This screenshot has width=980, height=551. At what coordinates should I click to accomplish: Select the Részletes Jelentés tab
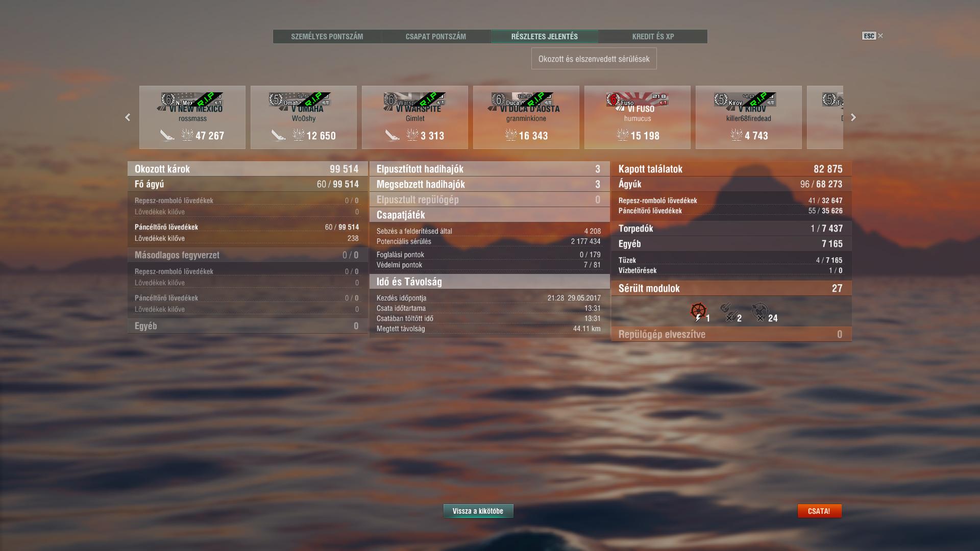pyautogui.click(x=545, y=37)
